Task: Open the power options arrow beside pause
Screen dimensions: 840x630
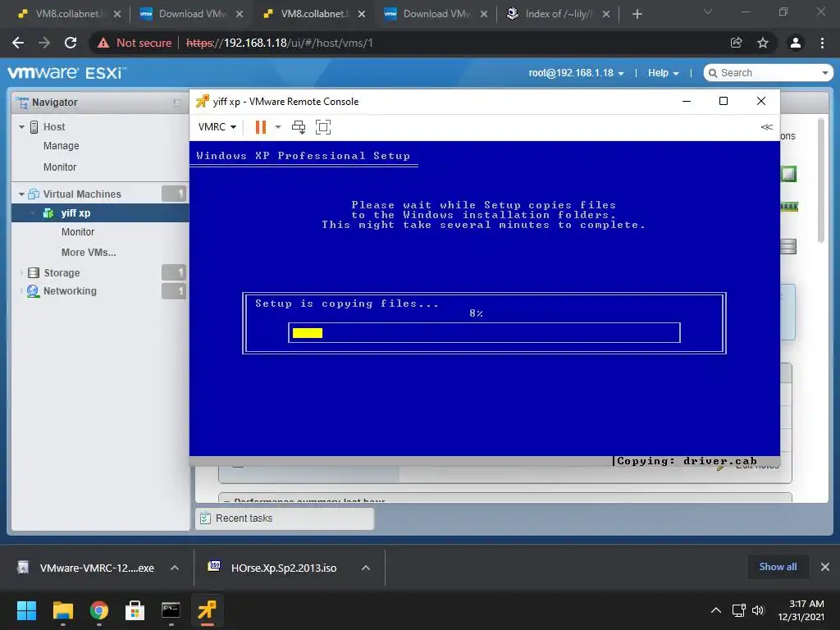Action: (x=278, y=127)
